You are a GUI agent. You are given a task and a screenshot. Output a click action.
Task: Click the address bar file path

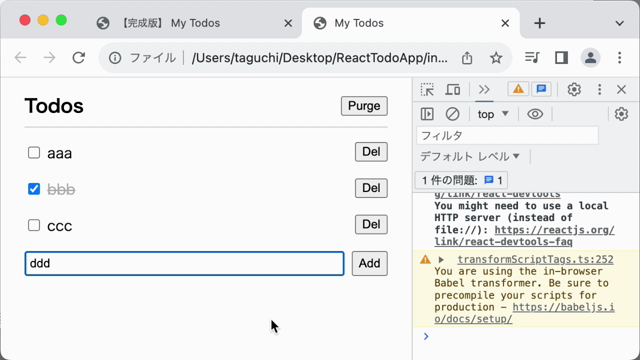point(320,58)
